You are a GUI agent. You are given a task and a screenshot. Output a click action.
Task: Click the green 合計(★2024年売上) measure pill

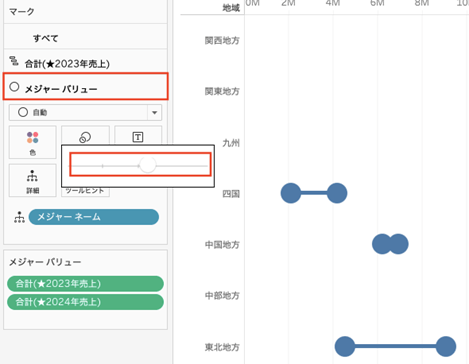coord(85,302)
